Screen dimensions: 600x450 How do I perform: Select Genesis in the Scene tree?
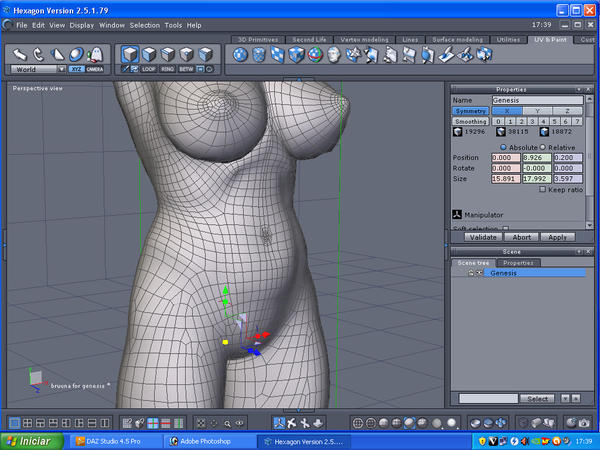pyautogui.click(x=503, y=272)
